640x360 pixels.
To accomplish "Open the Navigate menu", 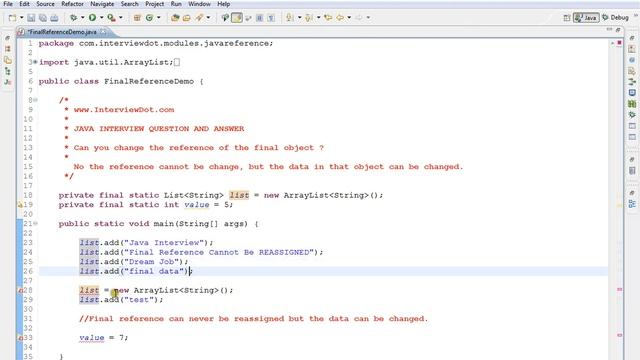I will [102, 4].
